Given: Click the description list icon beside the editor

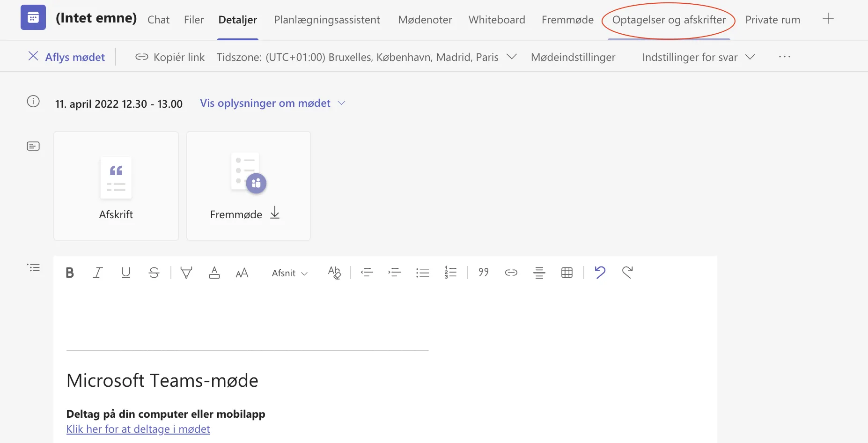Looking at the screenshot, I should [34, 268].
